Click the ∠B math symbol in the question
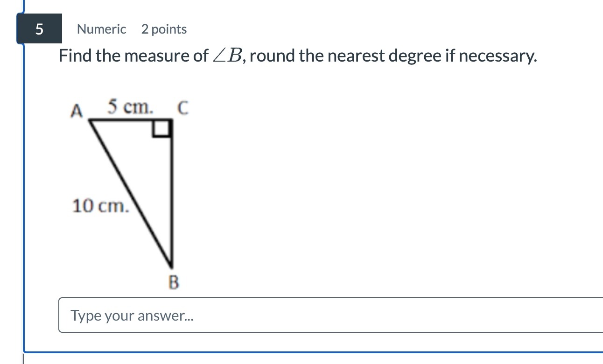Viewport: 603px width, 364px height. [227, 56]
